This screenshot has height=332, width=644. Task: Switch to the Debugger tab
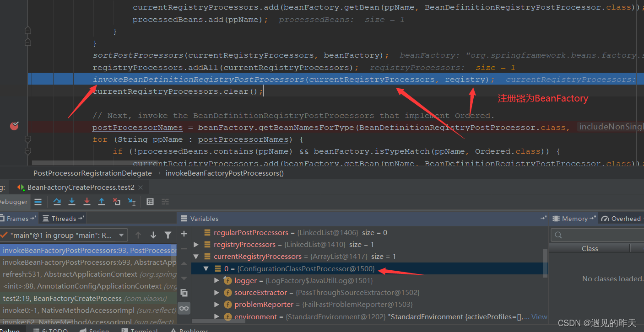pos(14,202)
